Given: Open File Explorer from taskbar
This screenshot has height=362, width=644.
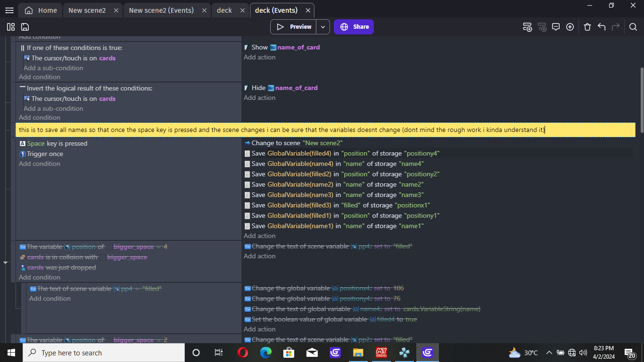Looking at the screenshot, I should (x=358, y=353).
